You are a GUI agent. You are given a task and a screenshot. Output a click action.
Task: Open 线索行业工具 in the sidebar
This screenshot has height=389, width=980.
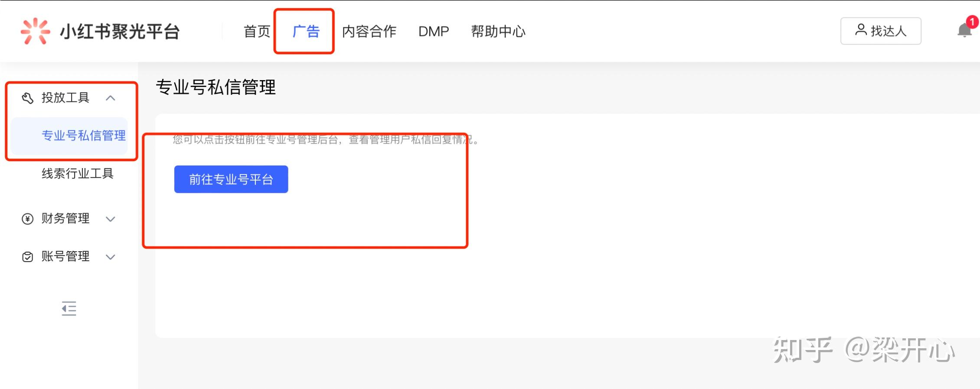77,173
